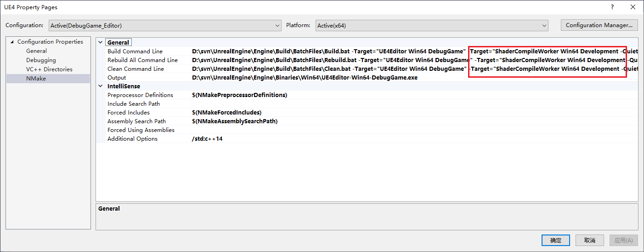Edit the /std:c++14 additional options value

pyautogui.click(x=414, y=139)
